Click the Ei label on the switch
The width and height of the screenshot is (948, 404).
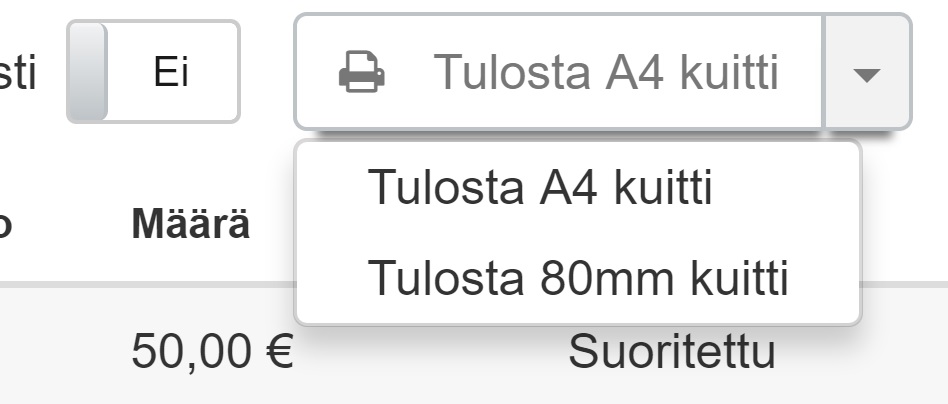pos(172,73)
